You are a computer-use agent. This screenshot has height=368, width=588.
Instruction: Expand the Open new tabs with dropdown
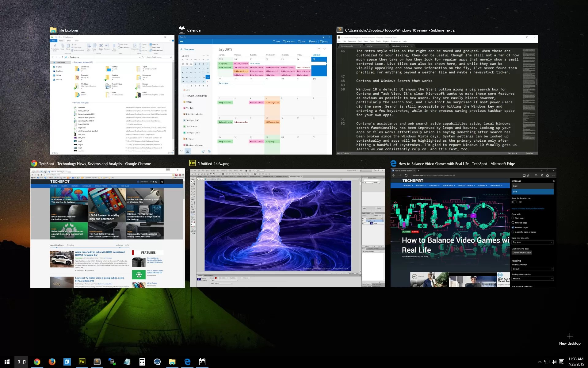click(533, 242)
